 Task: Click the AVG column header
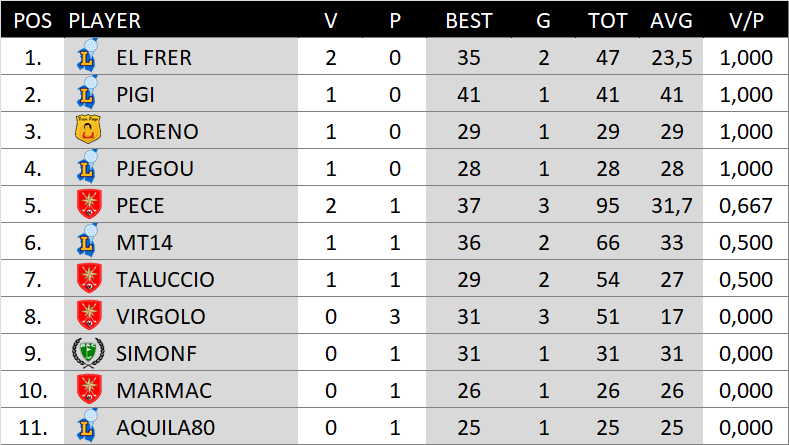click(671, 20)
